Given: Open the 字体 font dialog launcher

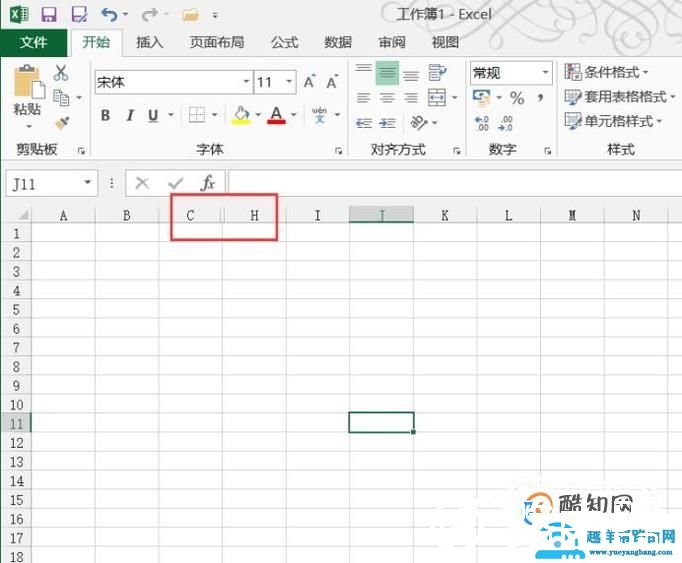Looking at the screenshot, I should (x=338, y=151).
